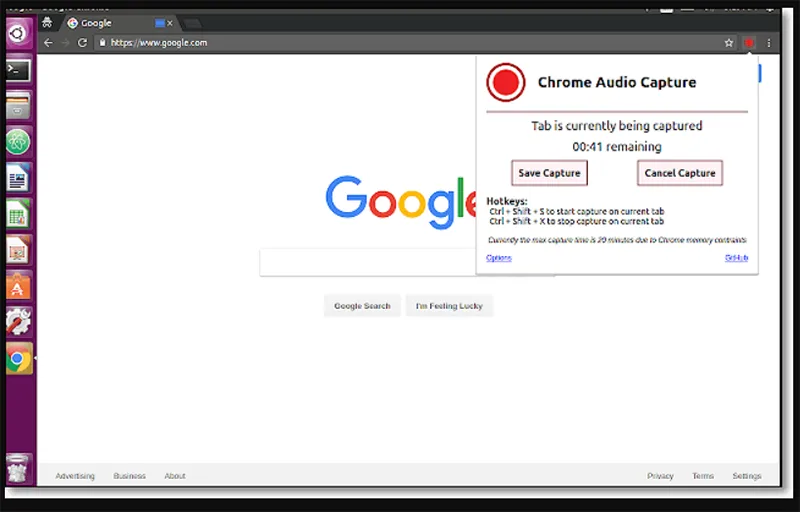The width and height of the screenshot is (800, 512).
Task: Open the Terms footer link
Action: point(703,476)
